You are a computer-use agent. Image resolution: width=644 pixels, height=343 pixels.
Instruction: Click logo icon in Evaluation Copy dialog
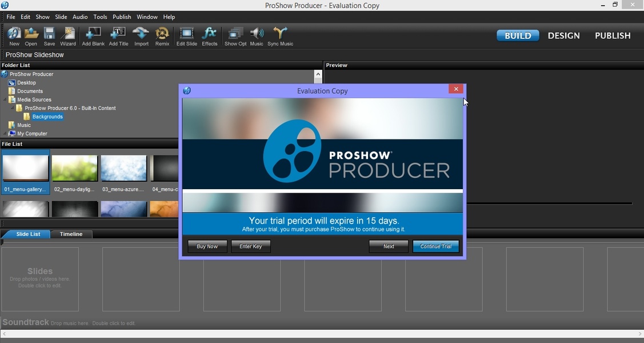(x=187, y=90)
